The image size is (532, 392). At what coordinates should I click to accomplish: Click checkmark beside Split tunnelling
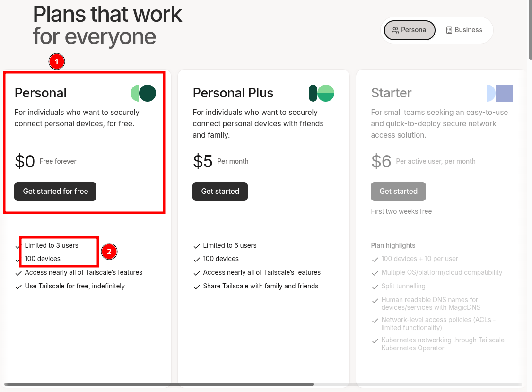375,287
